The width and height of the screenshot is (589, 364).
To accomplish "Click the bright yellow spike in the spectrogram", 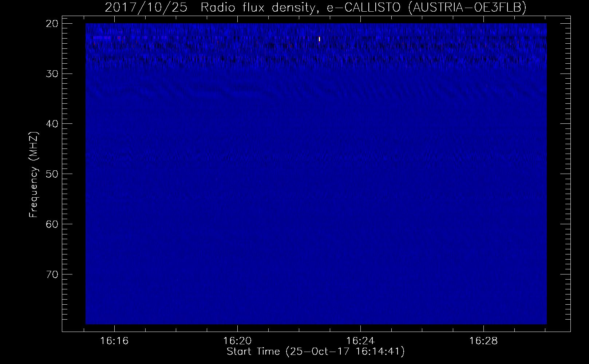I will point(319,39).
